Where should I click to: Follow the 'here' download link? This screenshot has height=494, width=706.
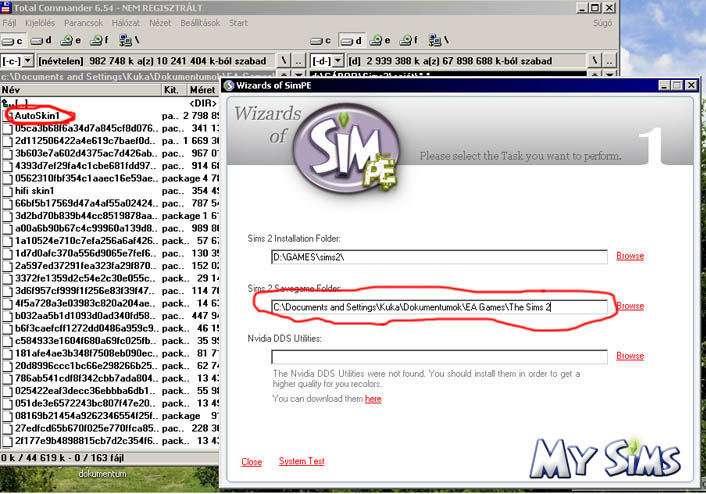pyautogui.click(x=373, y=399)
